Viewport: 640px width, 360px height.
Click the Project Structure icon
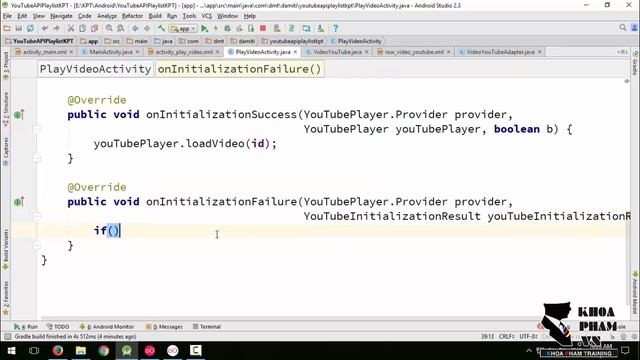306,28
